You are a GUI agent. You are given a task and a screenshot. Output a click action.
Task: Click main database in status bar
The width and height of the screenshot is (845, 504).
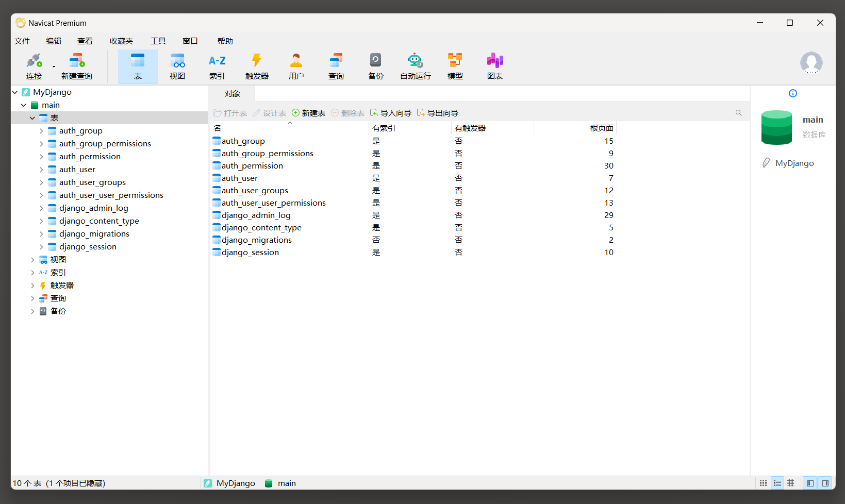[x=281, y=483]
